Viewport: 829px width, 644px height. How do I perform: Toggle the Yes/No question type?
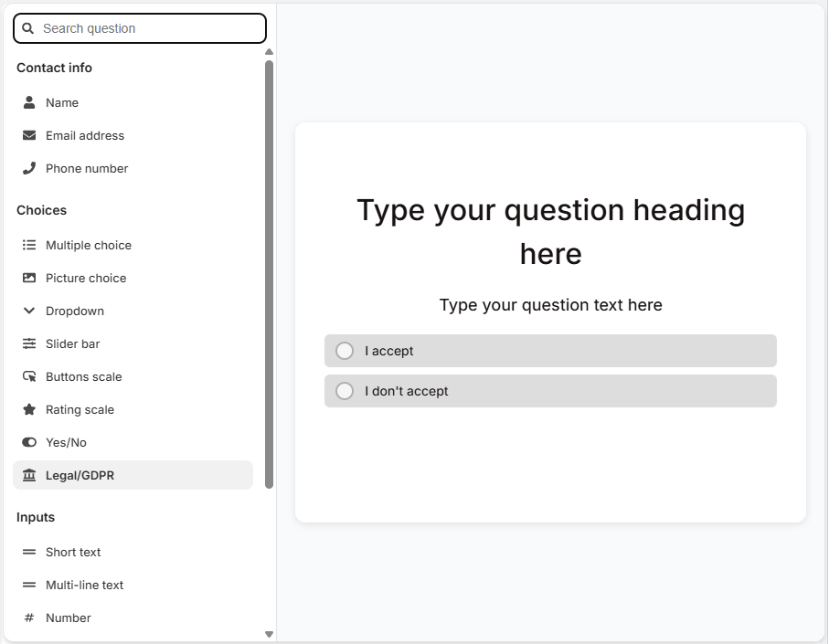(x=68, y=442)
